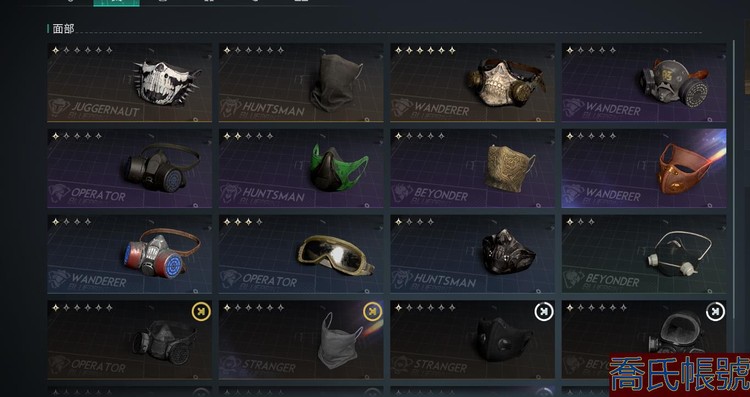750x397 pixels.
Task: Pick the tan Operator goggles
Action: point(301,254)
